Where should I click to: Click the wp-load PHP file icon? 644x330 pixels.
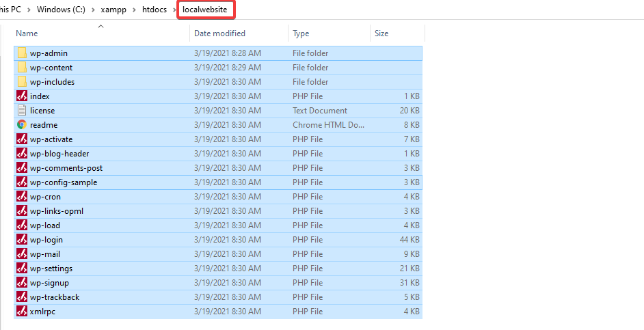coord(22,225)
